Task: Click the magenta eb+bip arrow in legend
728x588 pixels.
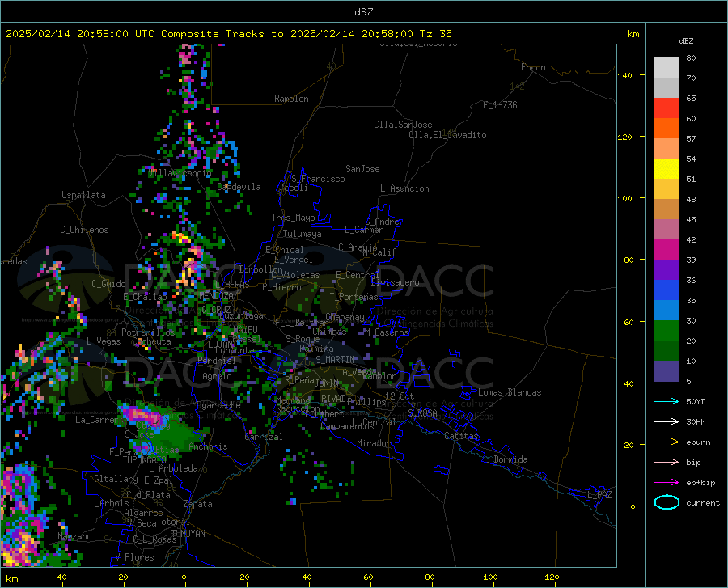Action: click(x=667, y=483)
